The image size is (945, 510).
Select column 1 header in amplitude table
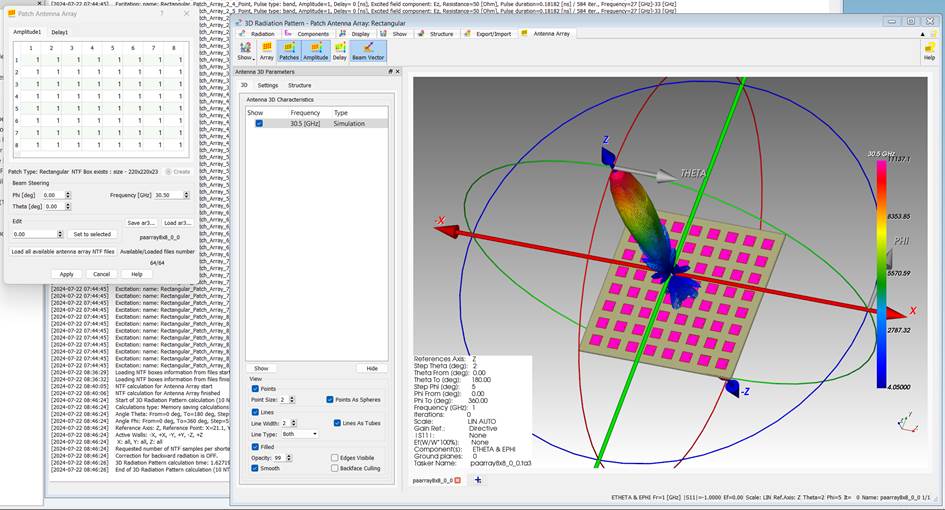click(x=31, y=48)
